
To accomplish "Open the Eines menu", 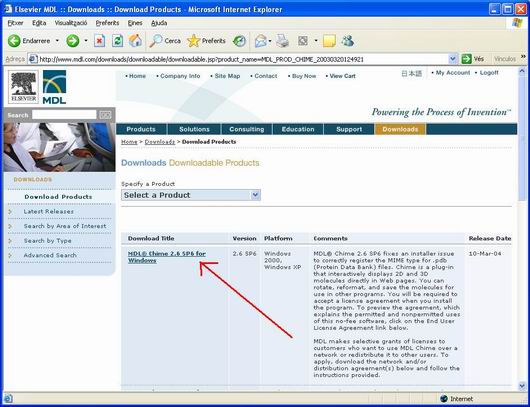I will [x=135, y=23].
